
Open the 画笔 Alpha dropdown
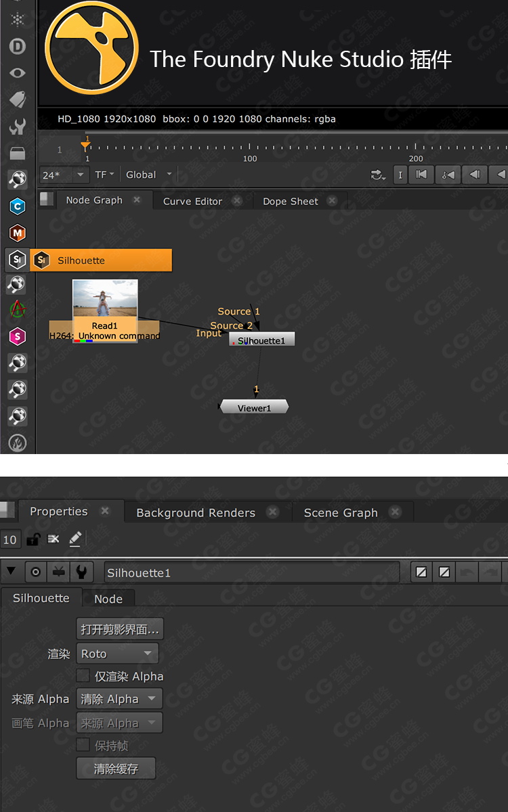(119, 723)
